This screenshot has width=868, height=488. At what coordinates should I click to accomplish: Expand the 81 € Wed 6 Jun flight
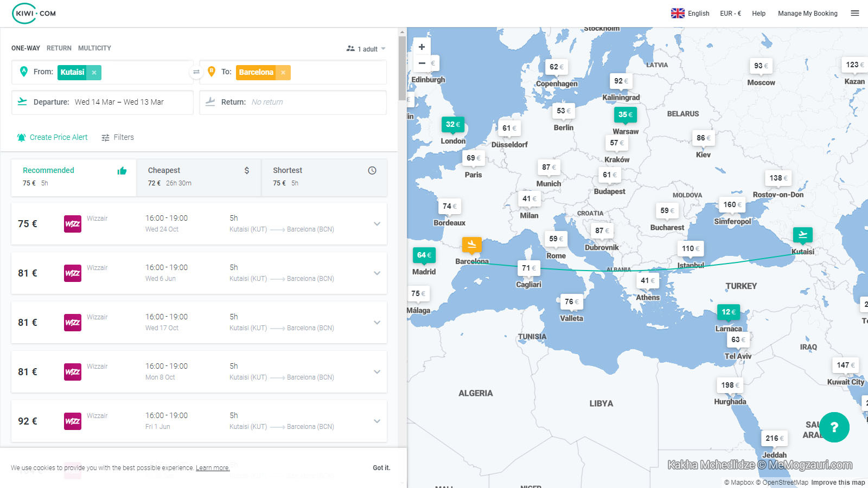coord(377,273)
